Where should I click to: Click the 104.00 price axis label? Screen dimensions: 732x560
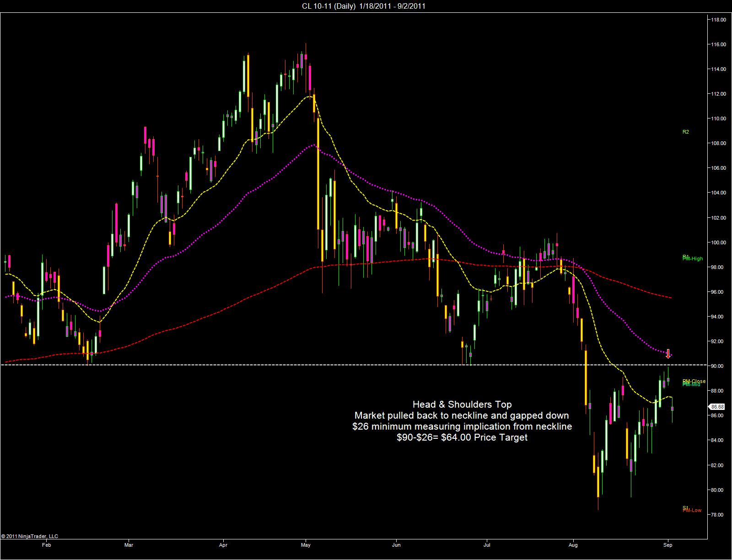(718, 193)
